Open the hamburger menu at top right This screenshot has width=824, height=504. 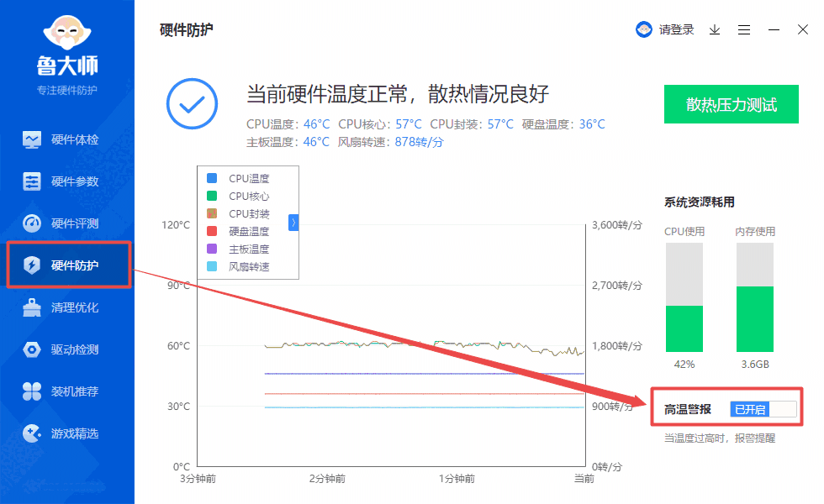click(x=743, y=29)
